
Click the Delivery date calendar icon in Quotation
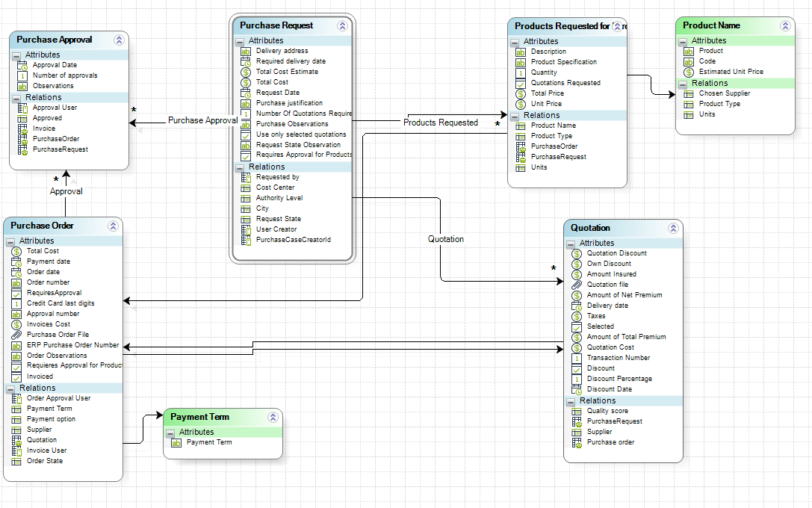point(577,306)
